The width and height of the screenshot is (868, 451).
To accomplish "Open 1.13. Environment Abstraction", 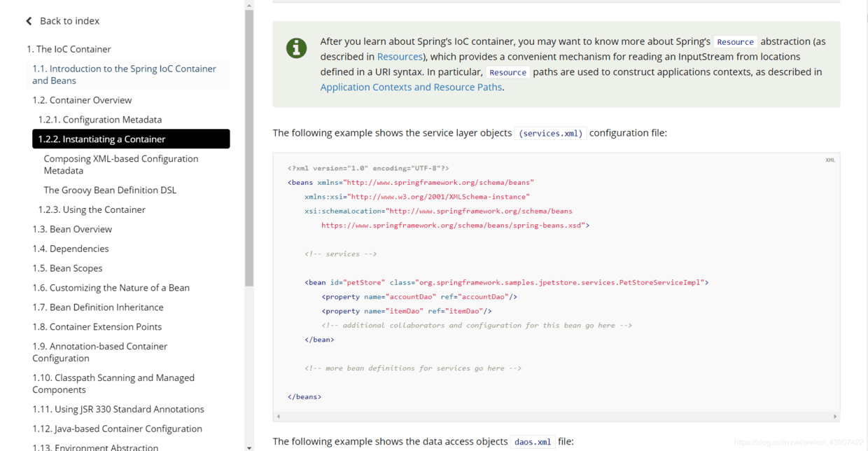I will click(x=95, y=447).
